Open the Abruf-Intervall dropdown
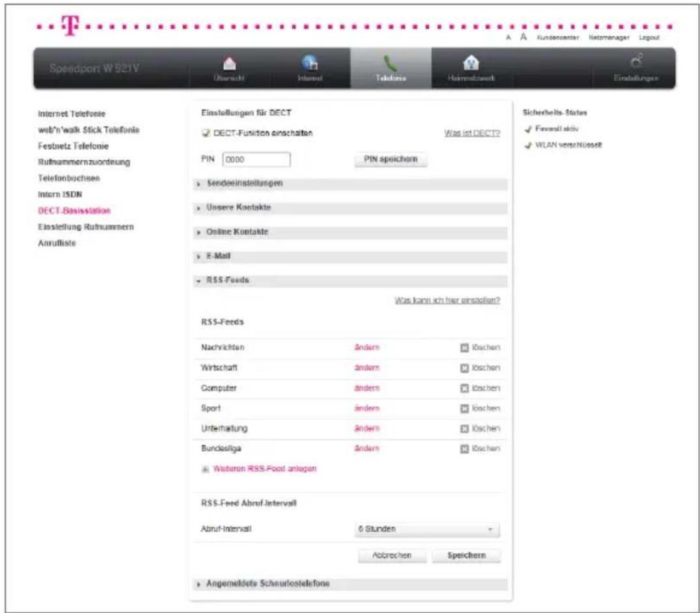Screen dimensions: 700x613 [427, 529]
